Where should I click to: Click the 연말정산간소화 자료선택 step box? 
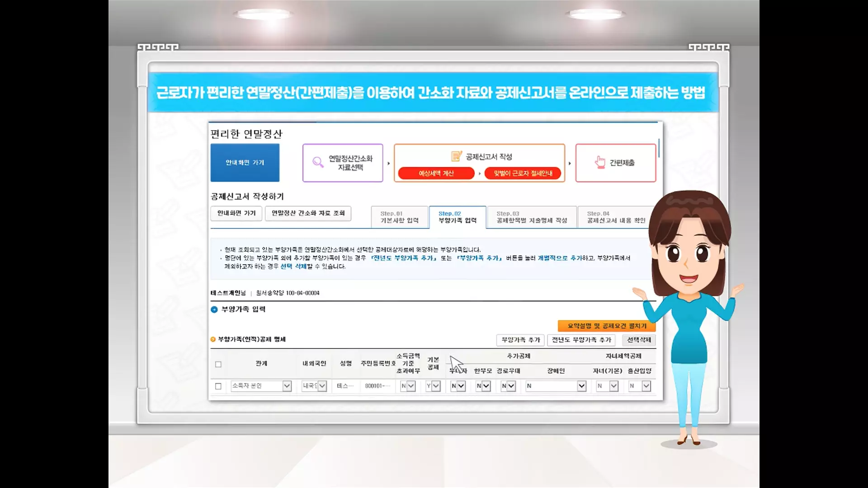(x=343, y=163)
